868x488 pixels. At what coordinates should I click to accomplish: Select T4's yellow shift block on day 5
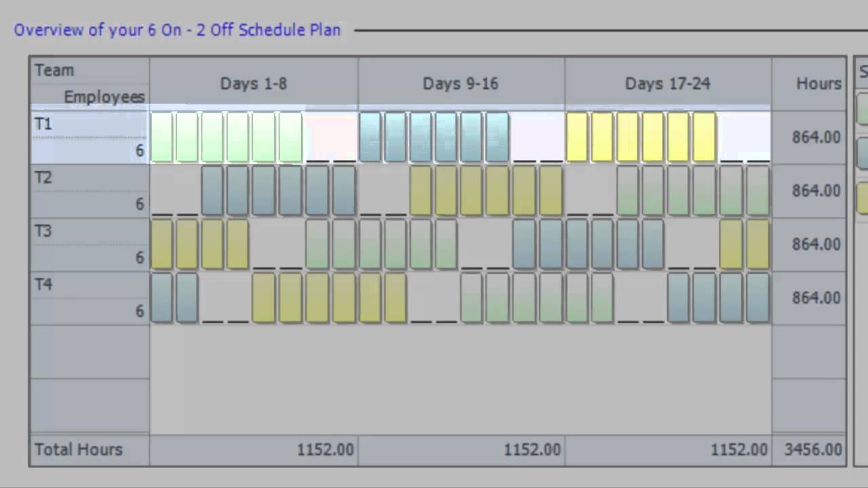264,298
